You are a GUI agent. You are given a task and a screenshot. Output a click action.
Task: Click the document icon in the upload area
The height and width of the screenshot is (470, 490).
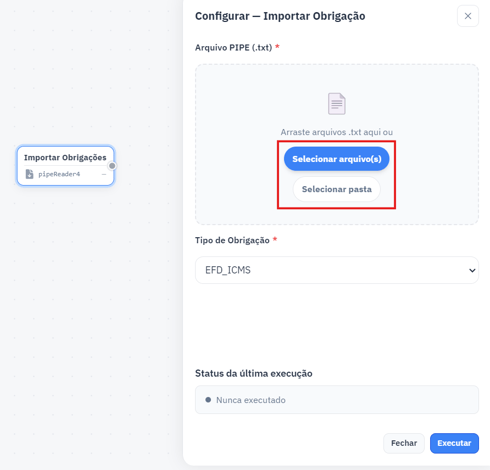pos(337,104)
